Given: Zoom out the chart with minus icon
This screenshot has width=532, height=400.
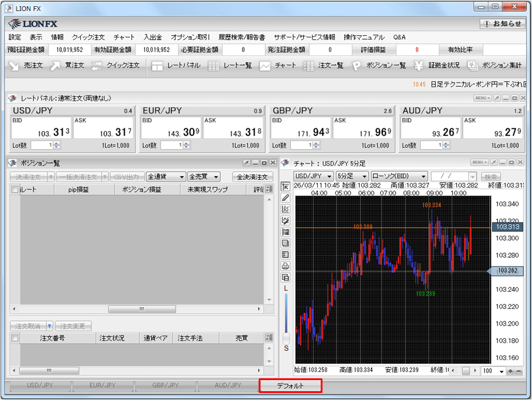Looking at the screenshot, I should coord(519,371).
